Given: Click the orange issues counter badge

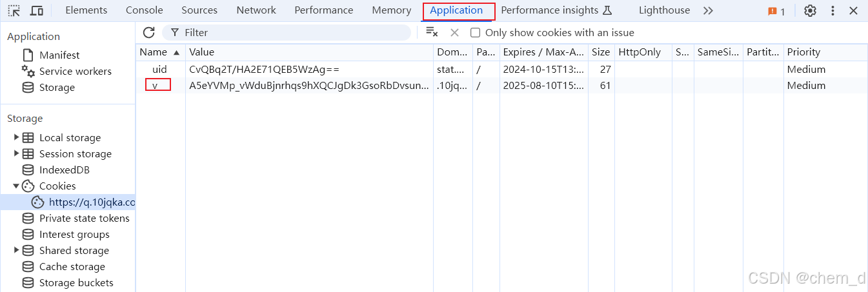Looking at the screenshot, I should (x=776, y=11).
